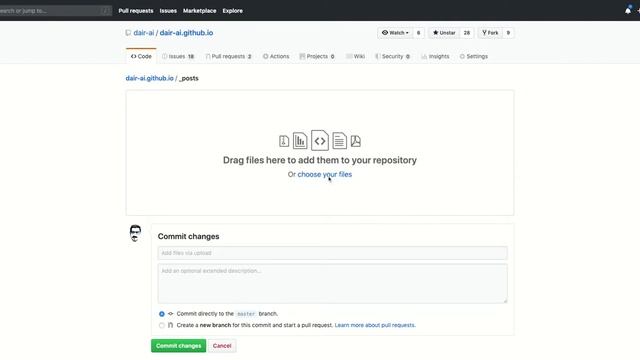Click the code file icon in the drop area
The image size is (640, 360).
(320, 140)
